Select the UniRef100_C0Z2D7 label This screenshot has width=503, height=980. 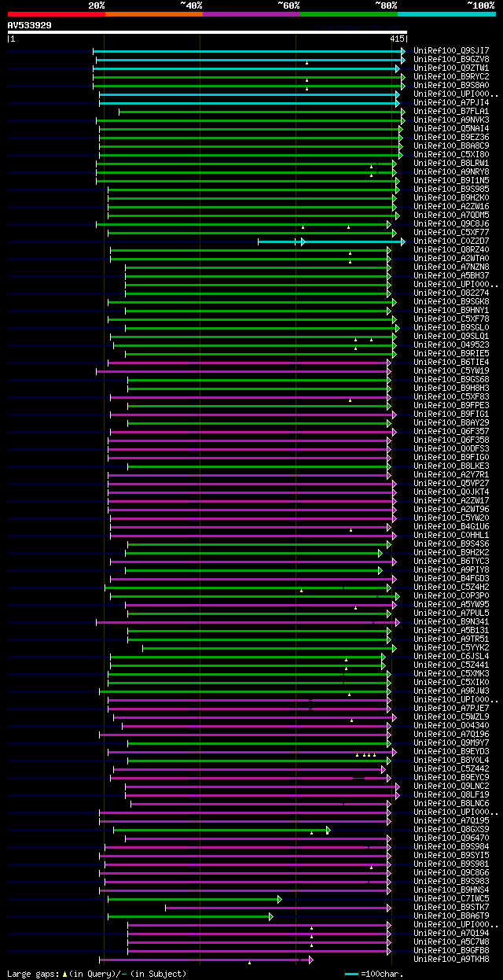click(x=451, y=241)
